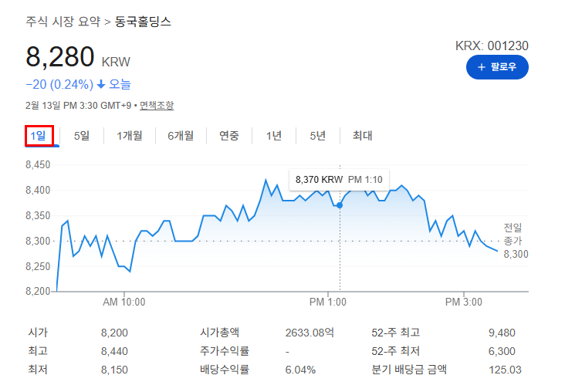This screenshot has height=392, width=565.
Task: Go to 주식 시장 요약 breadcrumb
Action: pyautogui.click(x=63, y=22)
